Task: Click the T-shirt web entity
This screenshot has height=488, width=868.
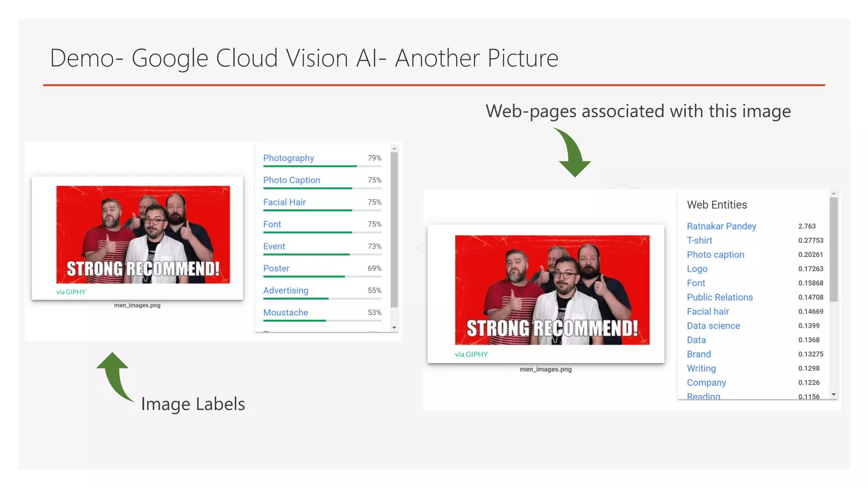Action: tap(699, 241)
